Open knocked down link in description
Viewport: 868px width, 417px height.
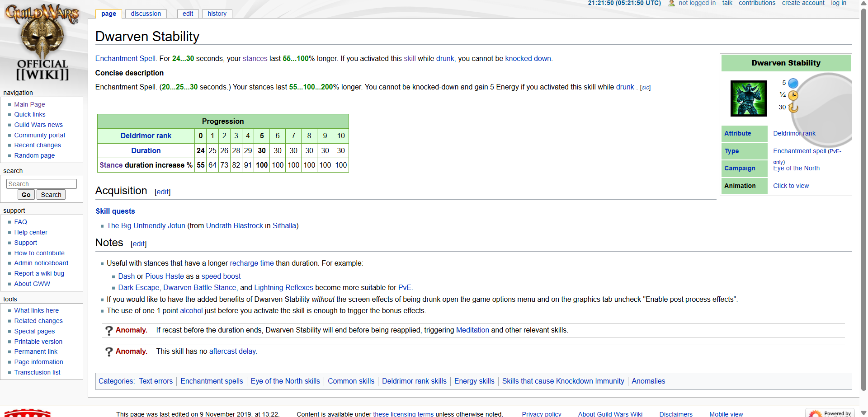528,58
